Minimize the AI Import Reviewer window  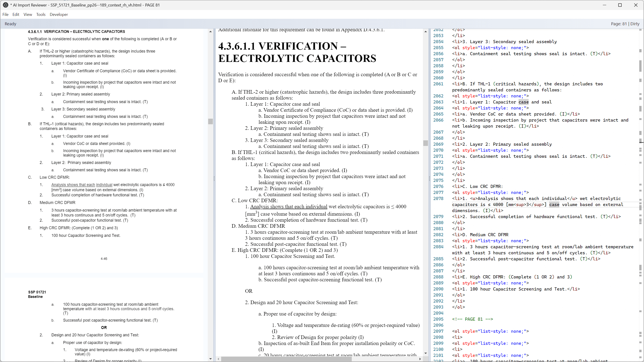pos(604,5)
